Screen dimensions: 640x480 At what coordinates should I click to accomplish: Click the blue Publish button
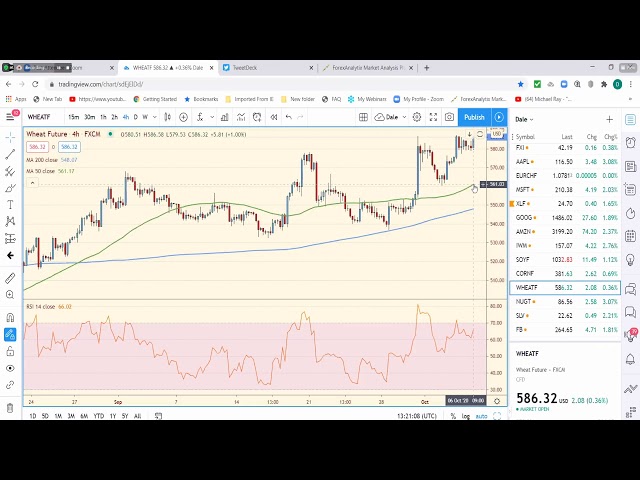(x=474, y=117)
